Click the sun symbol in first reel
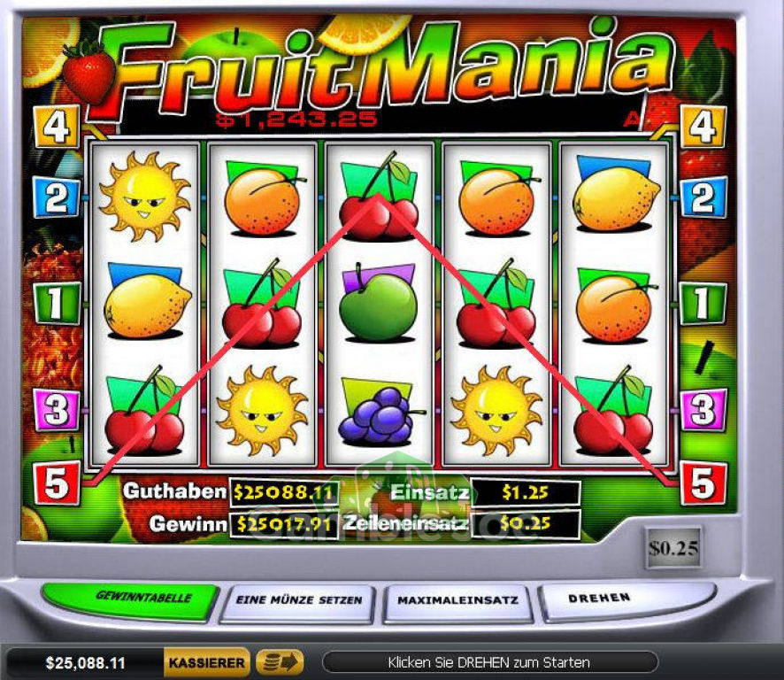Image resolution: width=784 pixels, height=680 pixels. pos(145,197)
